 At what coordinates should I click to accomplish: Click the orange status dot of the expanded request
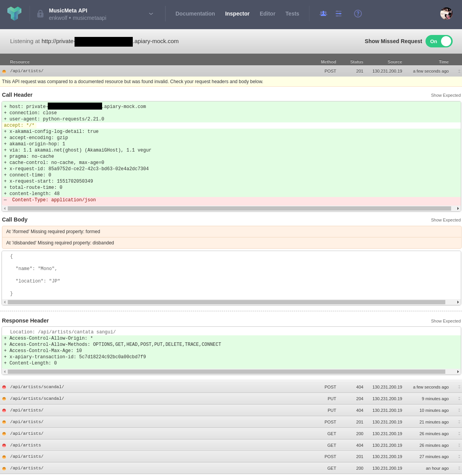pos(4,71)
